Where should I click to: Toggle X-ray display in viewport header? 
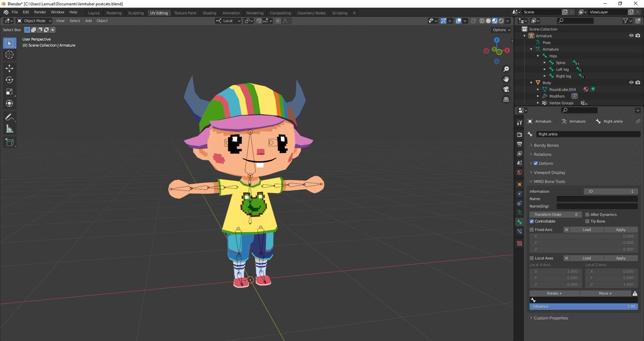(x=474, y=21)
